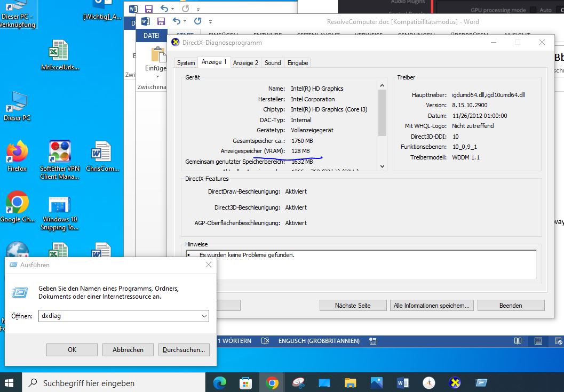Viewport: 564px width, 392px height.
Task: Expand Undo history dropdown in Word
Action: point(185,21)
